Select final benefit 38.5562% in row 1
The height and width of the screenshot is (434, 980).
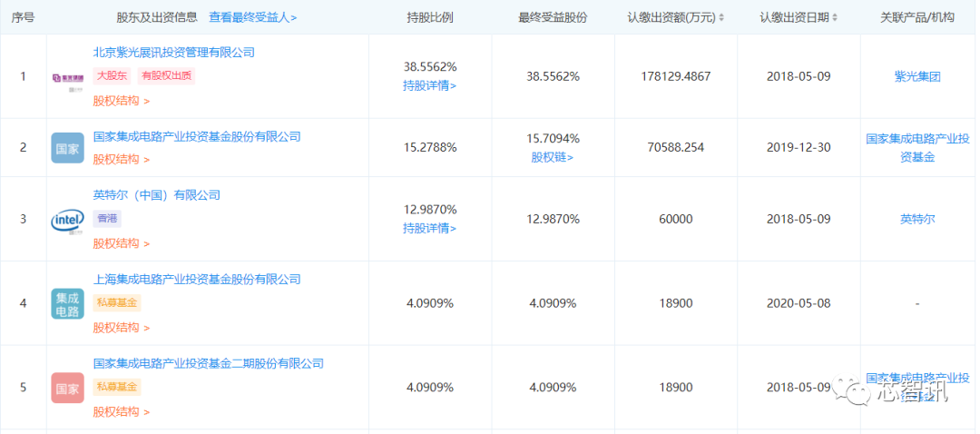[x=553, y=77]
